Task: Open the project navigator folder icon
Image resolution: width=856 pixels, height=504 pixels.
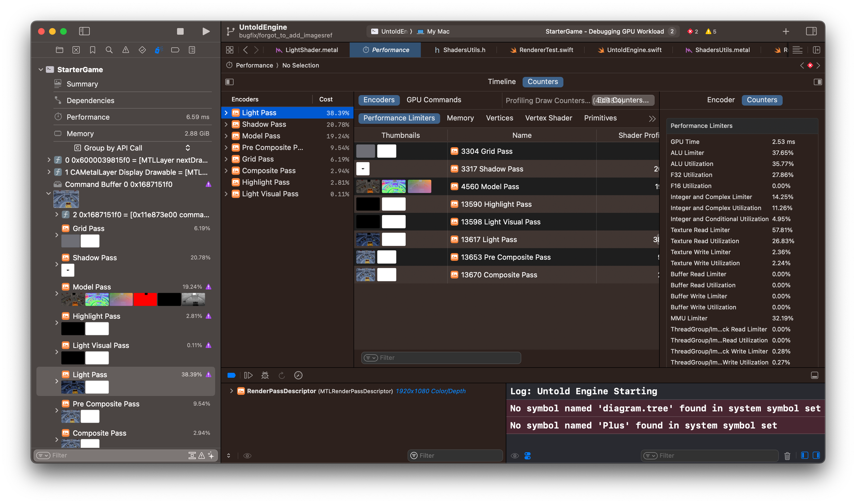Action: [x=60, y=50]
